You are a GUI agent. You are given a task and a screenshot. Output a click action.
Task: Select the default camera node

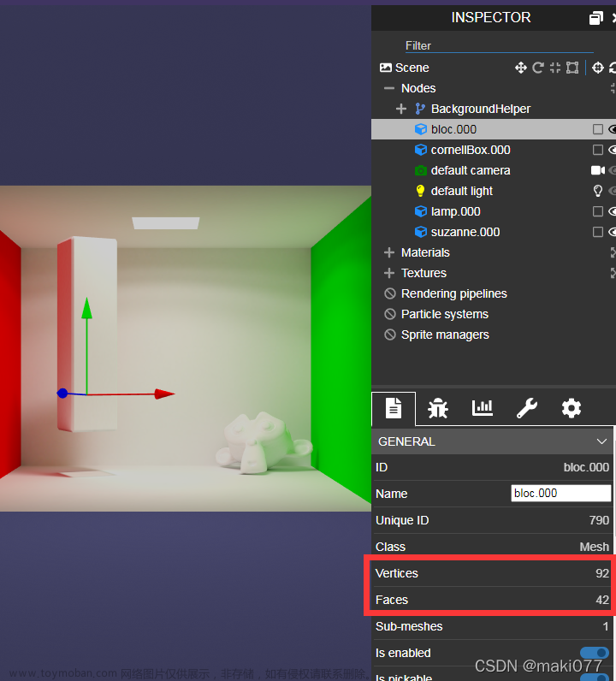[471, 170]
